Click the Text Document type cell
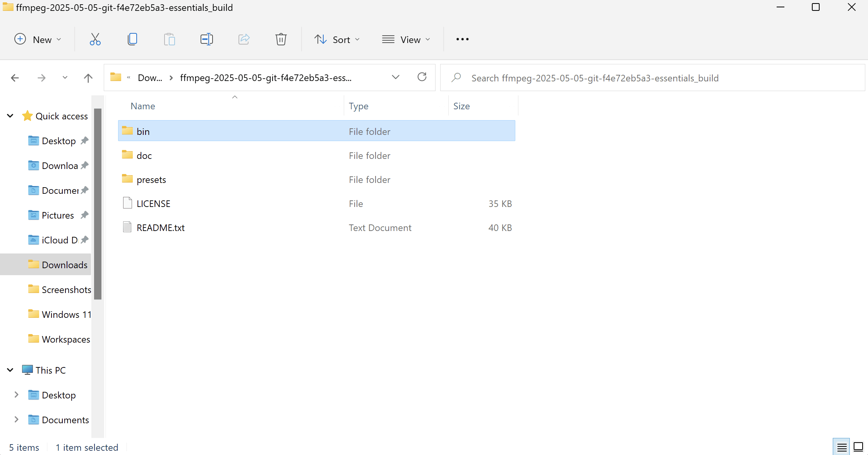 point(380,227)
